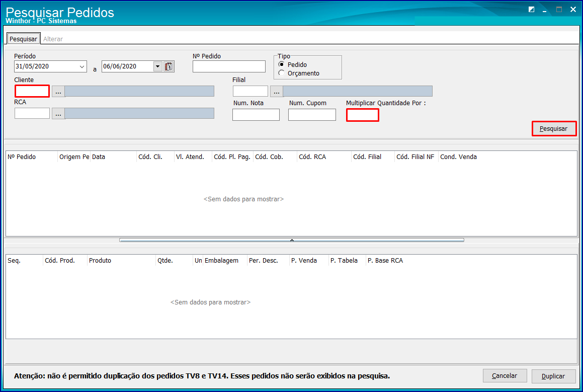Open the end date 06/06/2020 dropdown arrow

coord(157,66)
